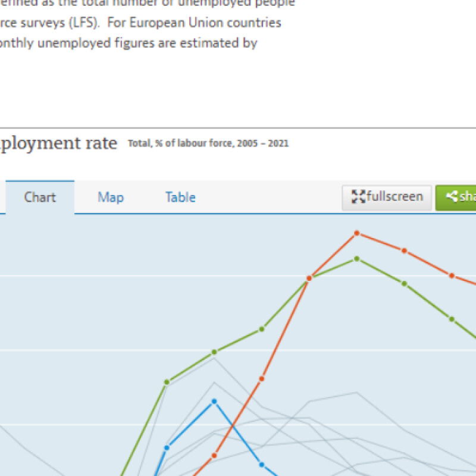Switch to the Chart tab
The width and height of the screenshot is (476, 476).
click(40, 198)
